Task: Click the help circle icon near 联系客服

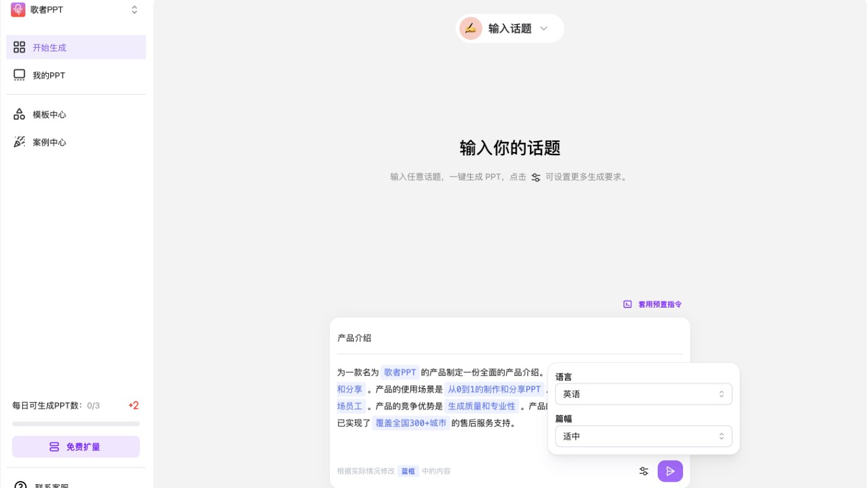Action: 20,485
